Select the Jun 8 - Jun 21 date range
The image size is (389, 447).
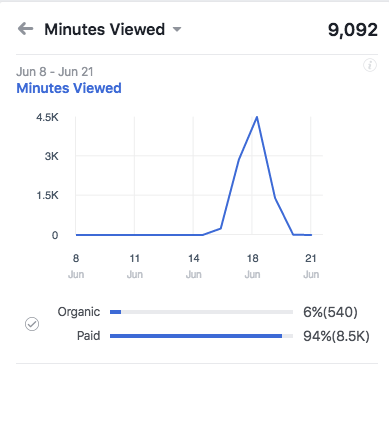55,72
